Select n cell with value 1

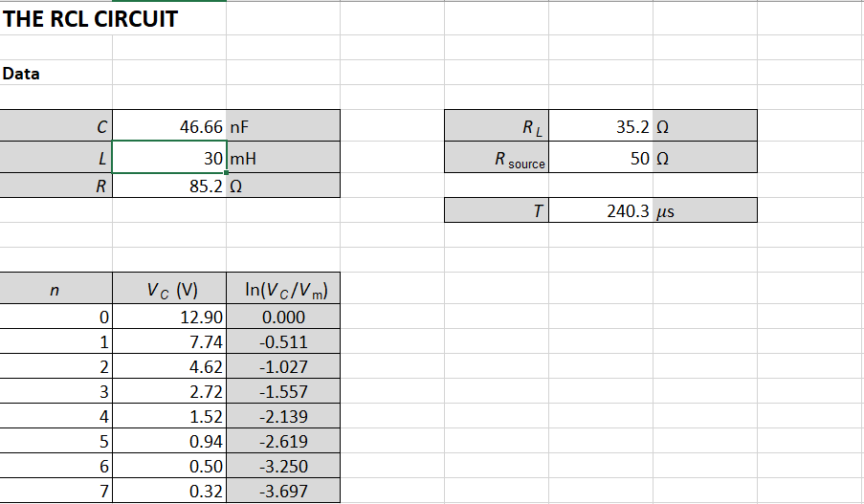coord(55,341)
